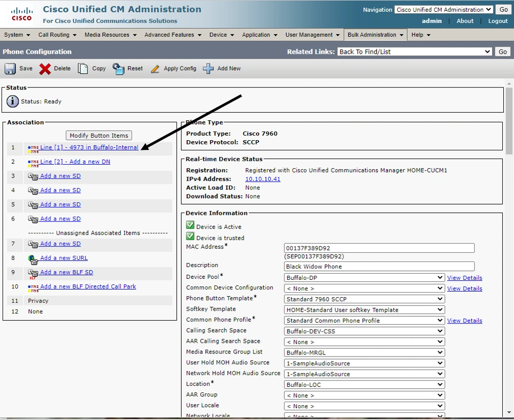
Task: Click speed dial icon in row 5
Action: click(x=33, y=205)
